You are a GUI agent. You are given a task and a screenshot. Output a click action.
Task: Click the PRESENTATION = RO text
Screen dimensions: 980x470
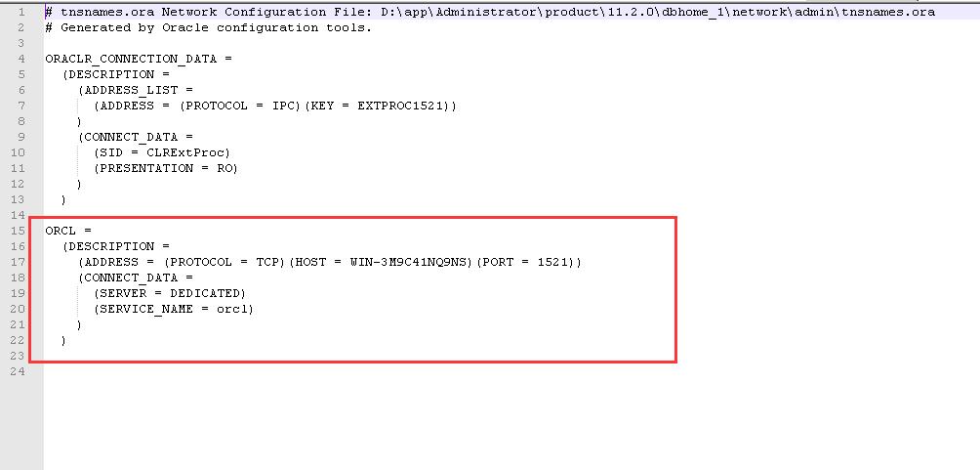pos(166,168)
